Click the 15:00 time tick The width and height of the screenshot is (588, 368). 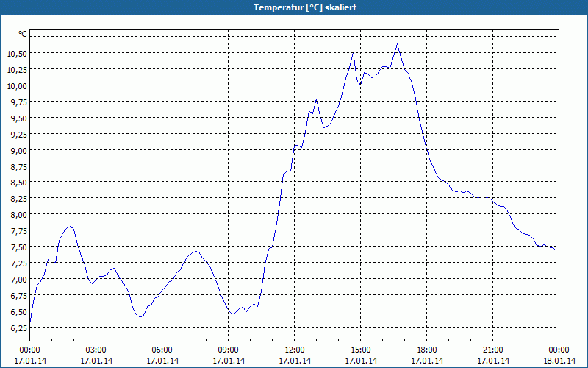[361, 350]
